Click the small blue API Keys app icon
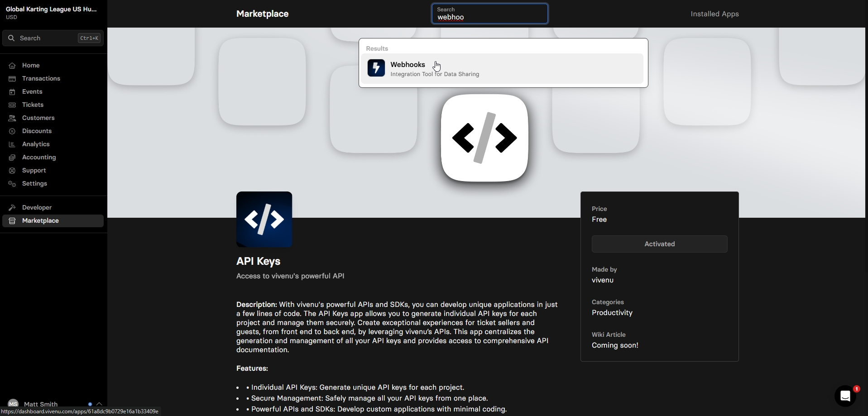 [x=264, y=220]
